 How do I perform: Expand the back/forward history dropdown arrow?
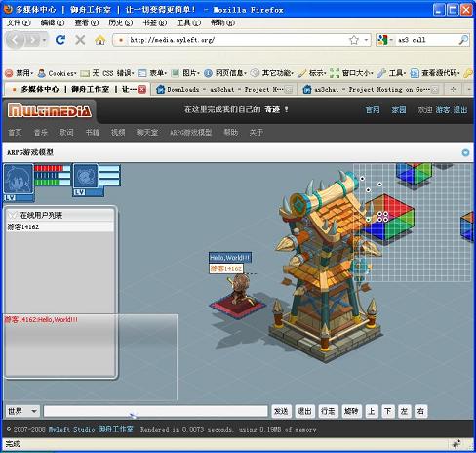coord(44,40)
